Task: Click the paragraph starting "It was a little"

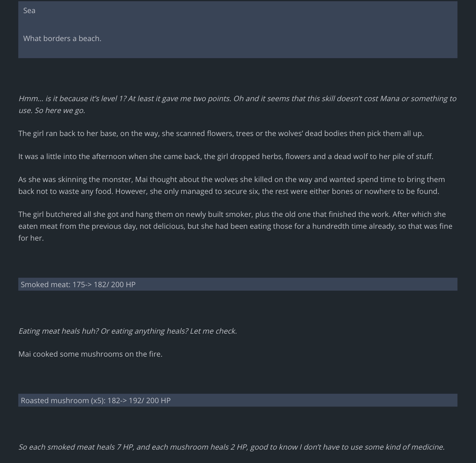Action: pyautogui.click(x=226, y=157)
